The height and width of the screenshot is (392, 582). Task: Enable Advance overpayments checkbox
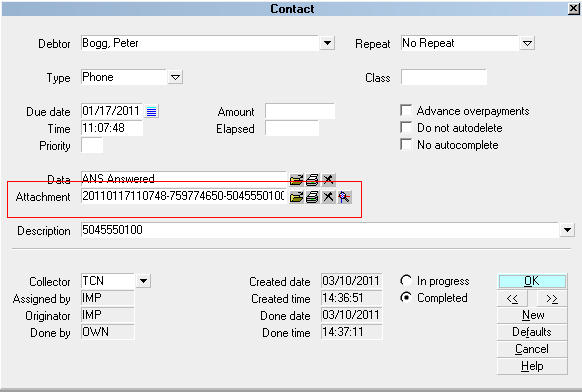406,110
